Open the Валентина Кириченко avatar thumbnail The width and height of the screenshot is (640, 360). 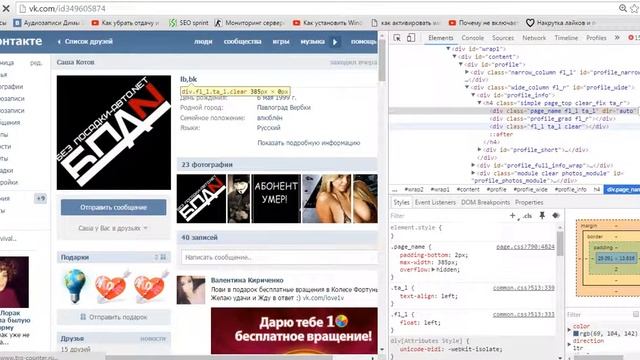click(x=191, y=290)
